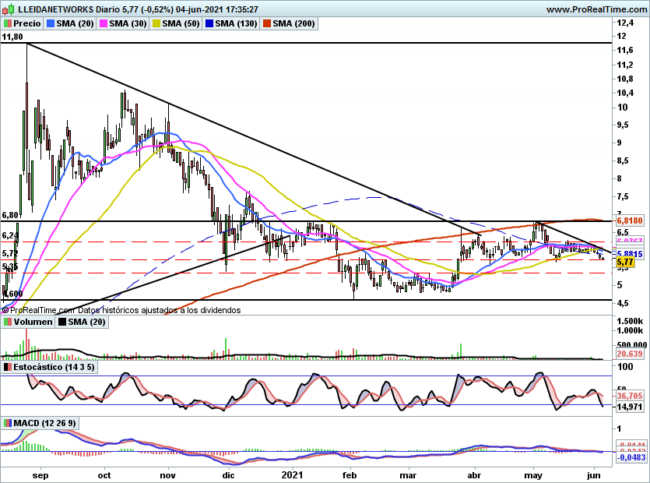Click the ProRealTime historical data notice
This screenshot has height=483, width=650.
[x=121, y=310]
